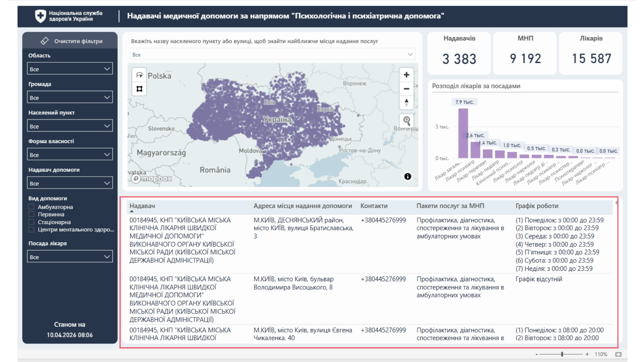644x362 pixels.
Task: Click the Адреса місця надання допомоги column header
Action: 303,206
